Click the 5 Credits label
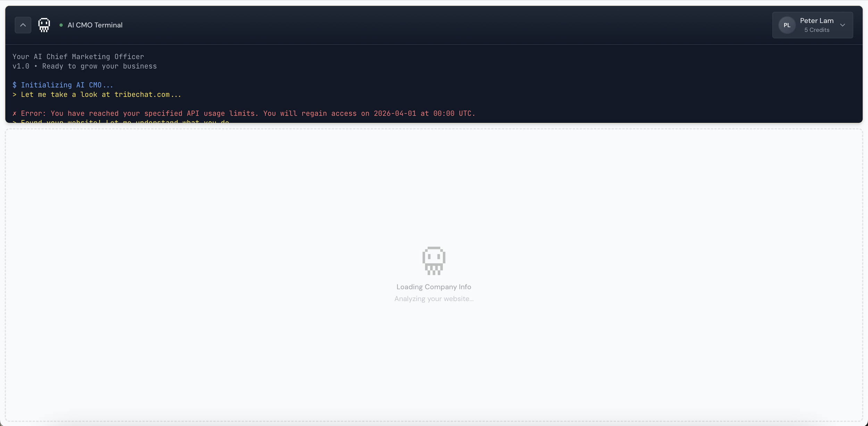 817,30
